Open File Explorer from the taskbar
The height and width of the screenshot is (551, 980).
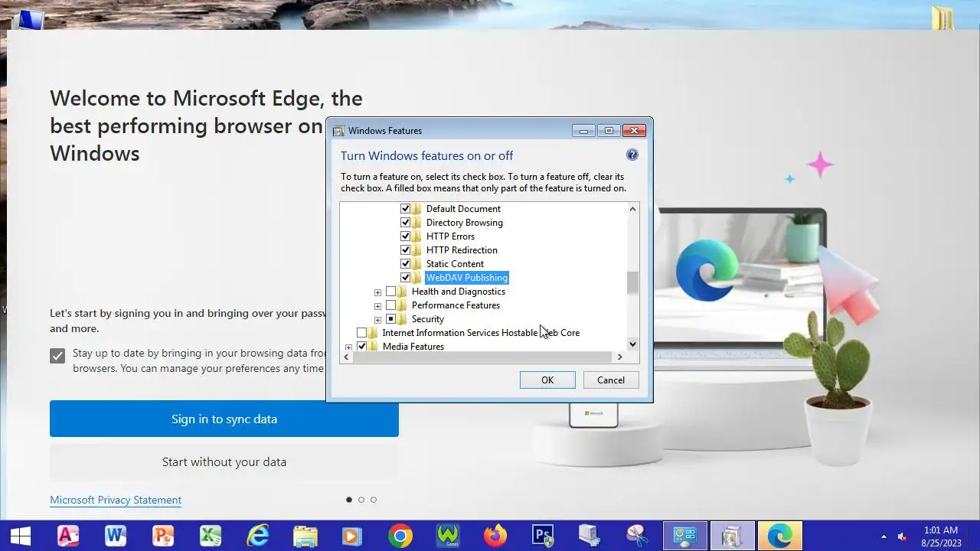tap(305, 535)
